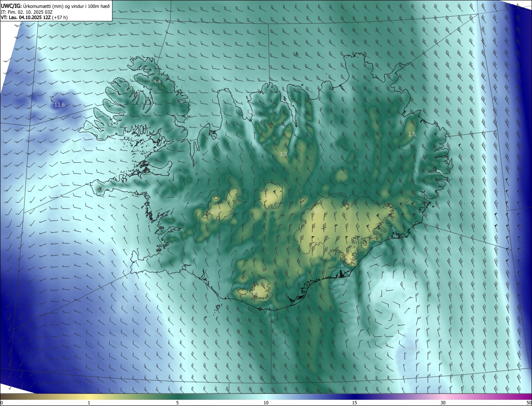Pick the yellow colorbar segment near 1
The height and width of the screenshot is (406, 532).
tap(89, 396)
